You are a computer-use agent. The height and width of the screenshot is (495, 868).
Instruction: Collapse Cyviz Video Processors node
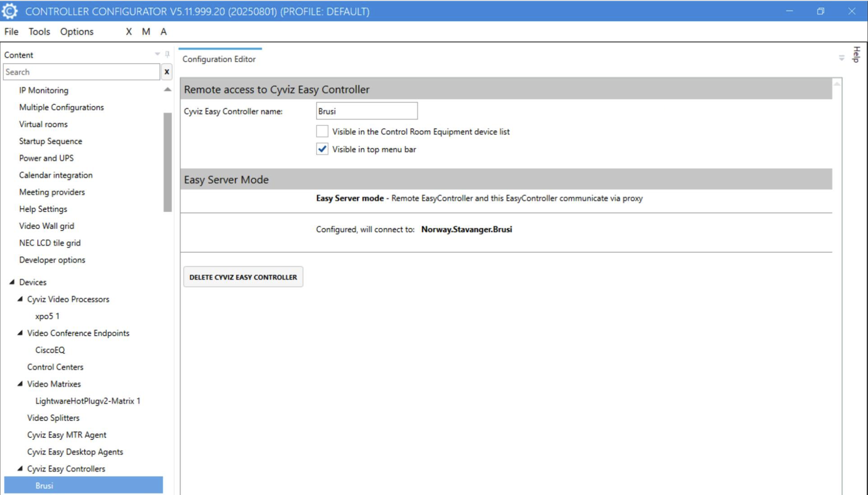(20, 299)
